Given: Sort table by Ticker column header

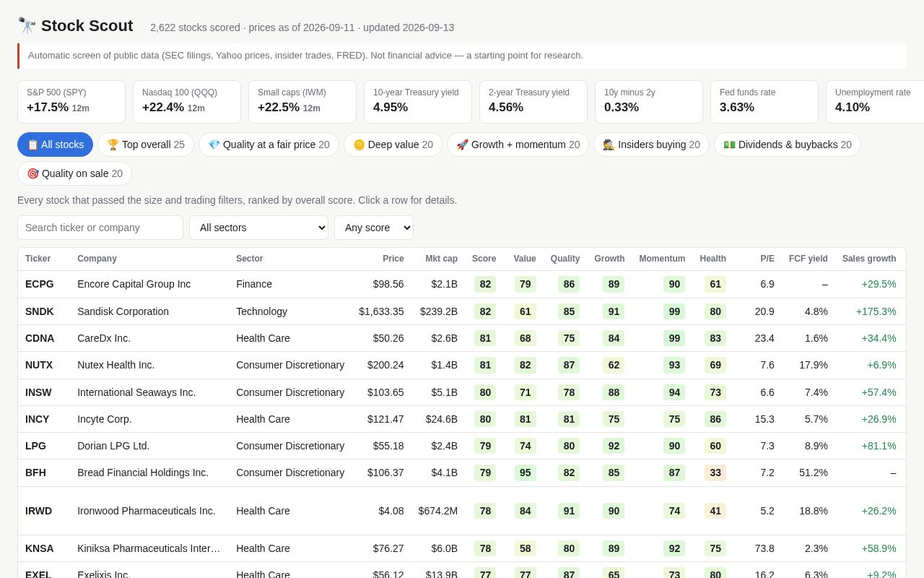Looking at the screenshot, I should (x=38, y=259).
